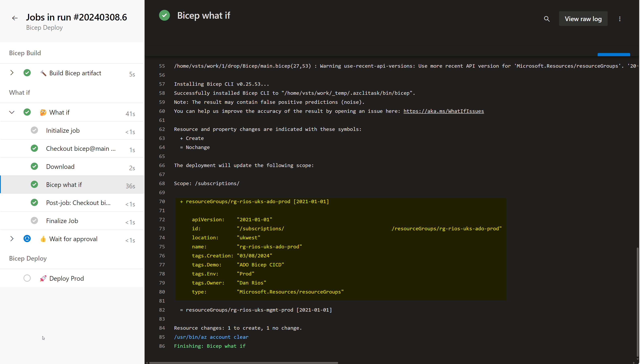Click 'Jobs in run #20240308.6' title
Screen dimensions: 640x364
77,17
